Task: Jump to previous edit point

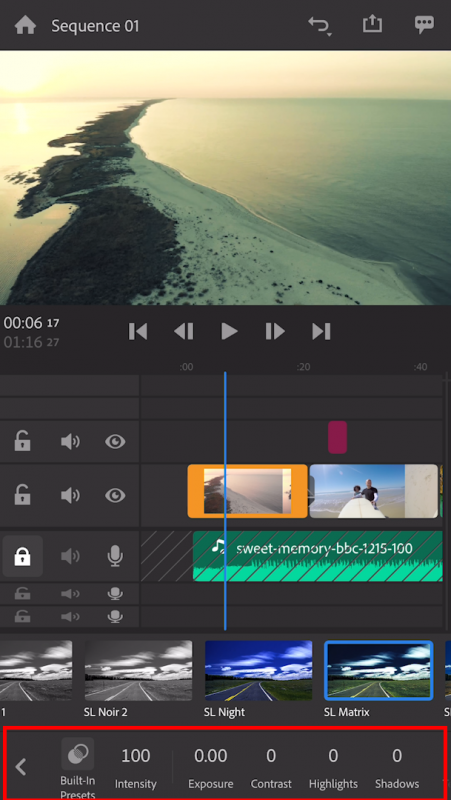Action: click(x=138, y=332)
